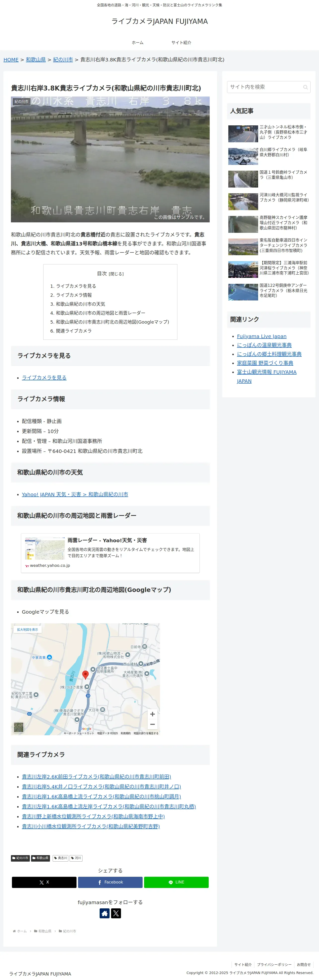Switch map to satellite view thumbnail
319x980 pixels.
(19, 727)
